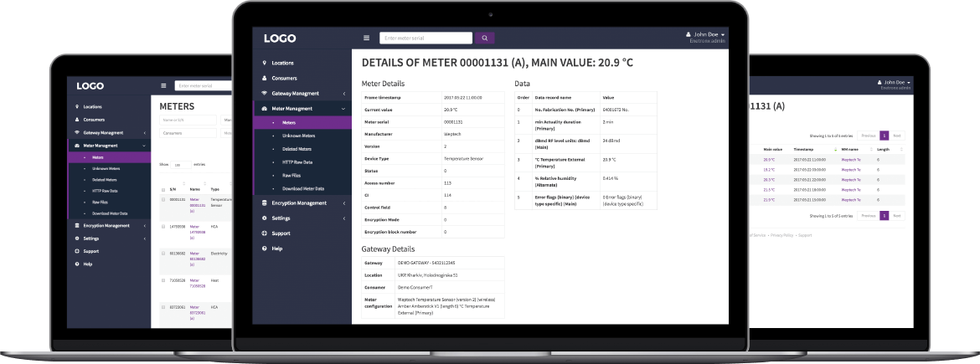Expand Encryption Management chevron in center window
This screenshot has height=364, width=980.
(344, 203)
